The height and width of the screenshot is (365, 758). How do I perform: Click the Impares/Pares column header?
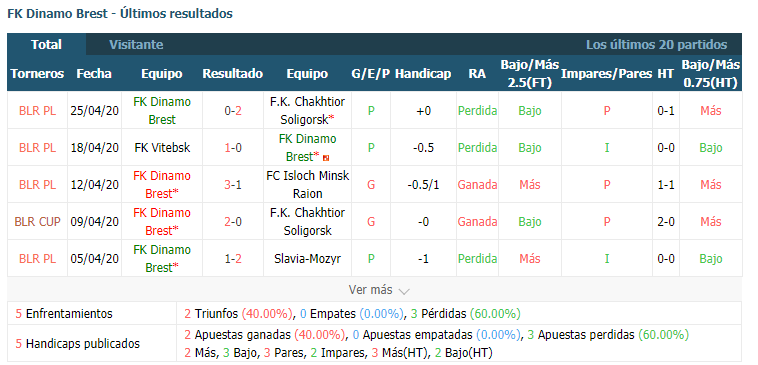[607, 73]
